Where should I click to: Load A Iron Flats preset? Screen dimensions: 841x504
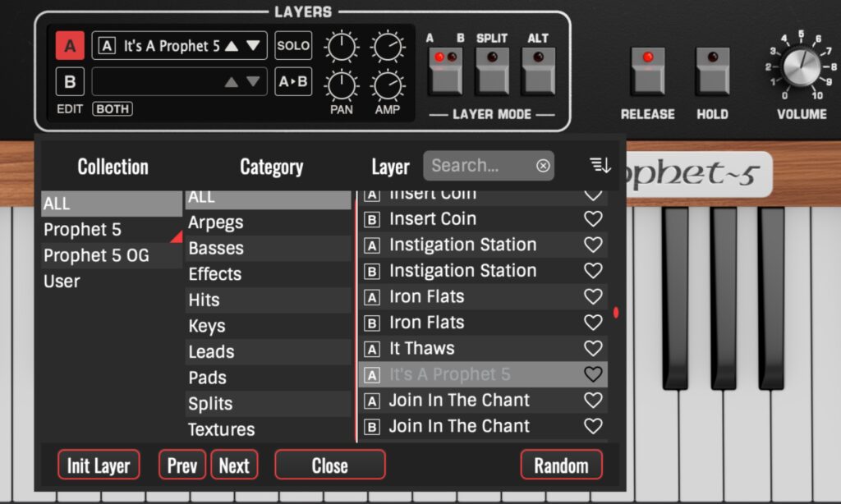point(483,296)
